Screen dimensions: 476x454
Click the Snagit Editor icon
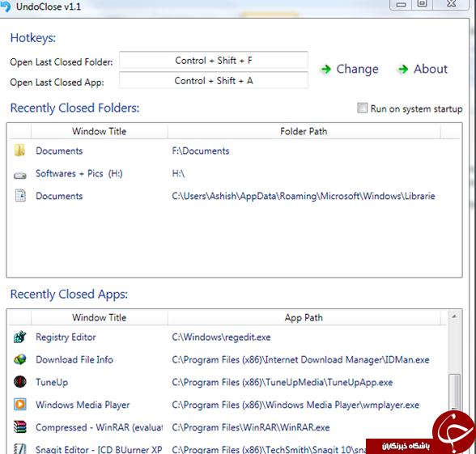pos(20,448)
